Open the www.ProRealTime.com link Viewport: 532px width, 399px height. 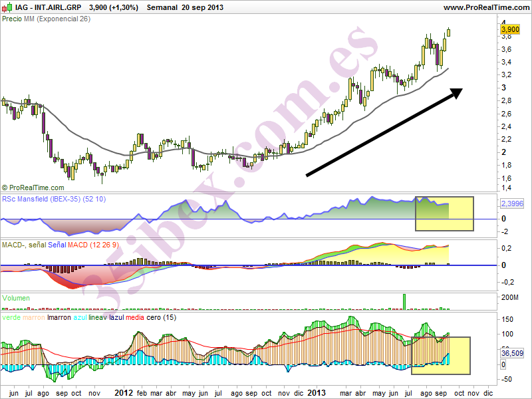point(490,7)
